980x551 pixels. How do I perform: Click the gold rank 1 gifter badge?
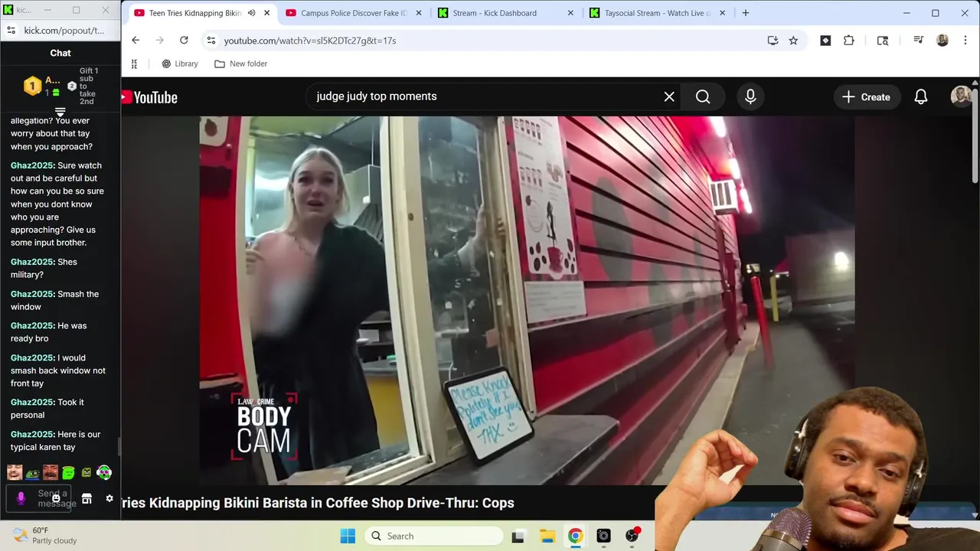[32, 86]
